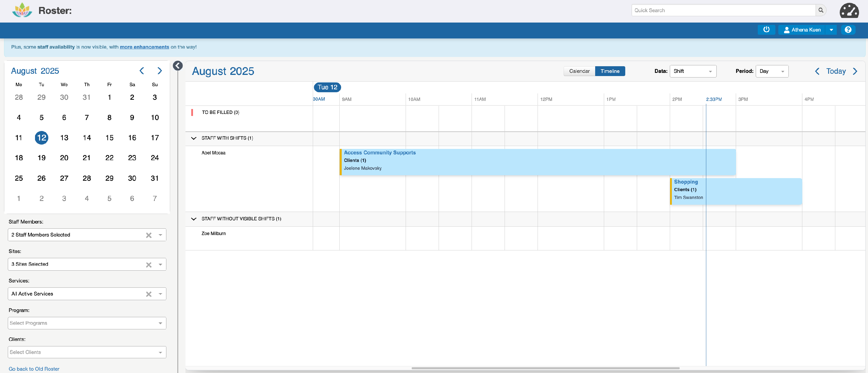The width and height of the screenshot is (868, 373).
Task: Open the Period Day dropdown
Action: pyautogui.click(x=772, y=71)
